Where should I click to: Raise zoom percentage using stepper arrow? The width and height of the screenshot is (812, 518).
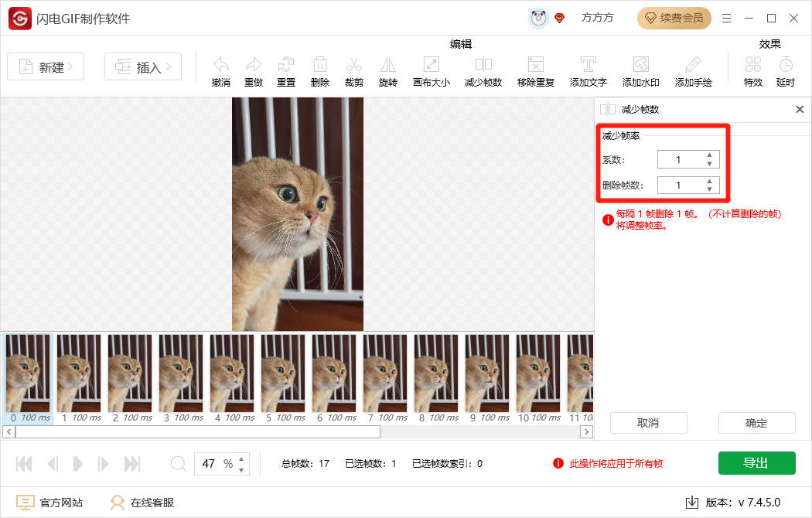click(240, 459)
